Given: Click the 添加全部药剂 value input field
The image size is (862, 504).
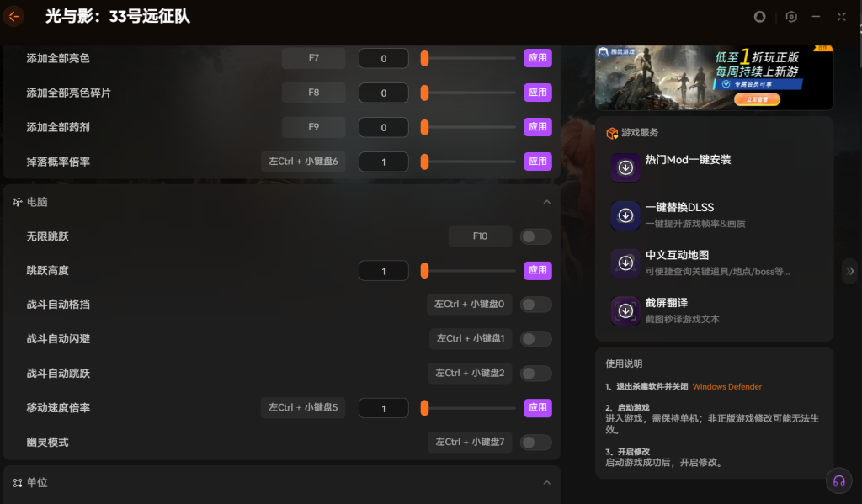Looking at the screenshot, I should [x=383, y=128].
